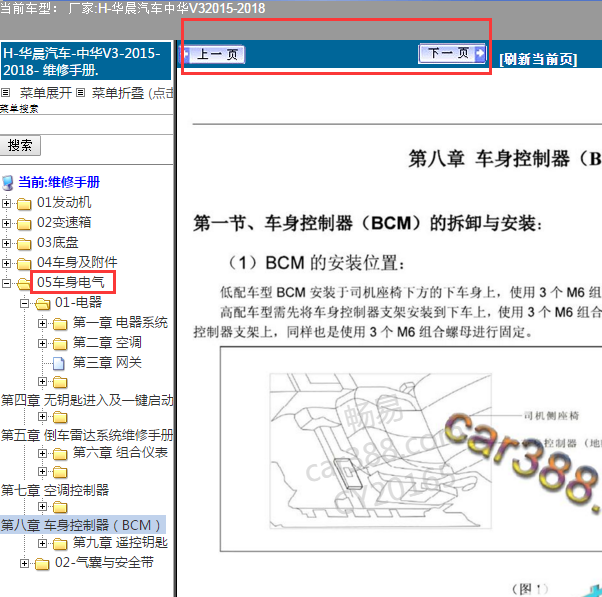Click the 02变速箱 folder icon
Screen dimensions: 602x597
pyautogui.click(x=24, y=224)
